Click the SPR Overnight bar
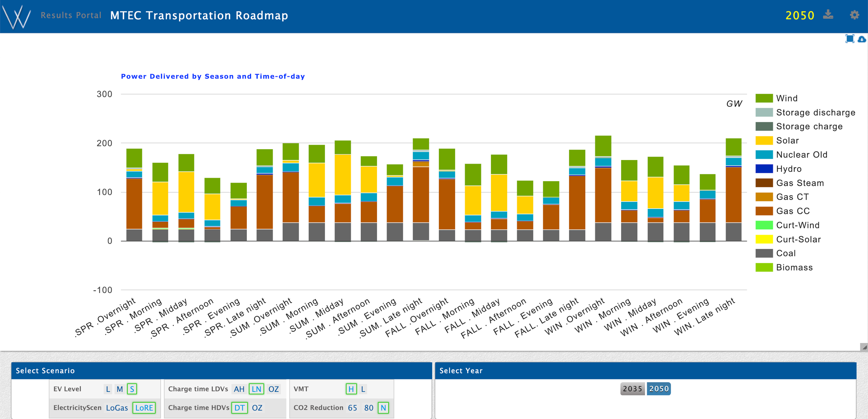 (x=134, y=195)
